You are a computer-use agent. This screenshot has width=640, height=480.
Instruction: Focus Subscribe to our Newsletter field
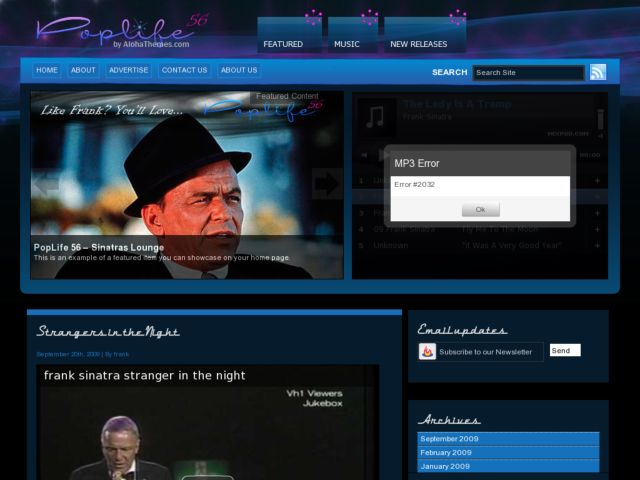pos(490,352)
